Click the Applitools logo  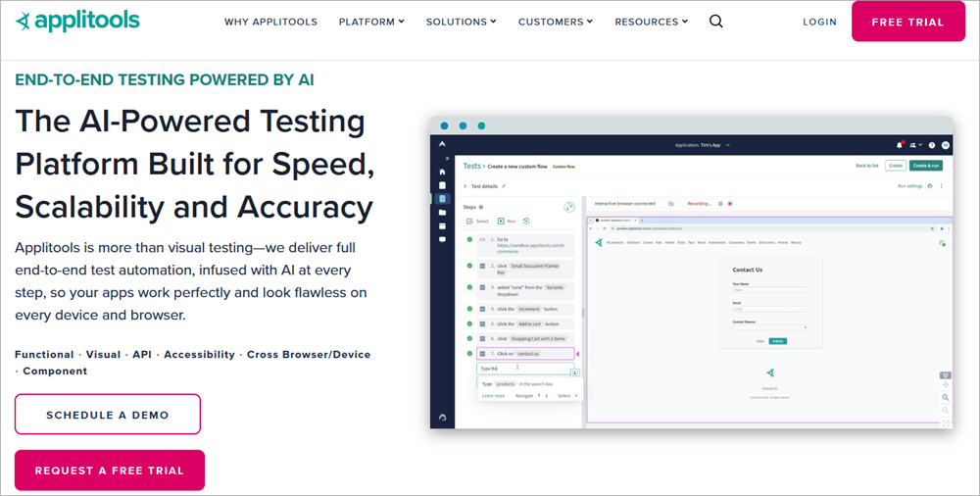click(77, 21)
